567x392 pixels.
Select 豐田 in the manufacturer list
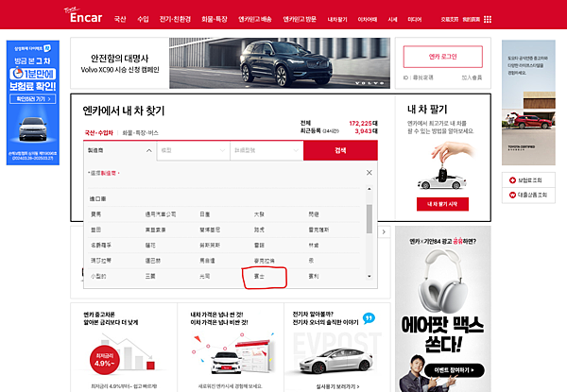tap(95, 230)
